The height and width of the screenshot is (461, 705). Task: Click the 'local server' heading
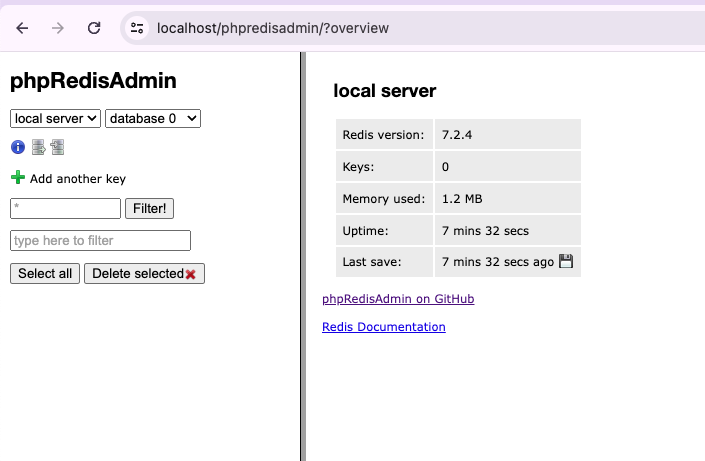pos(384,91)
